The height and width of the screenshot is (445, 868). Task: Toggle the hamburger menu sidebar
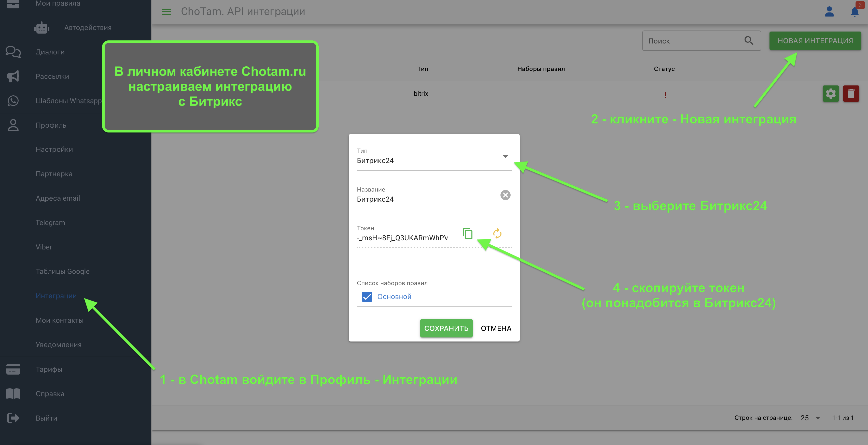click(x=166, y=12)
